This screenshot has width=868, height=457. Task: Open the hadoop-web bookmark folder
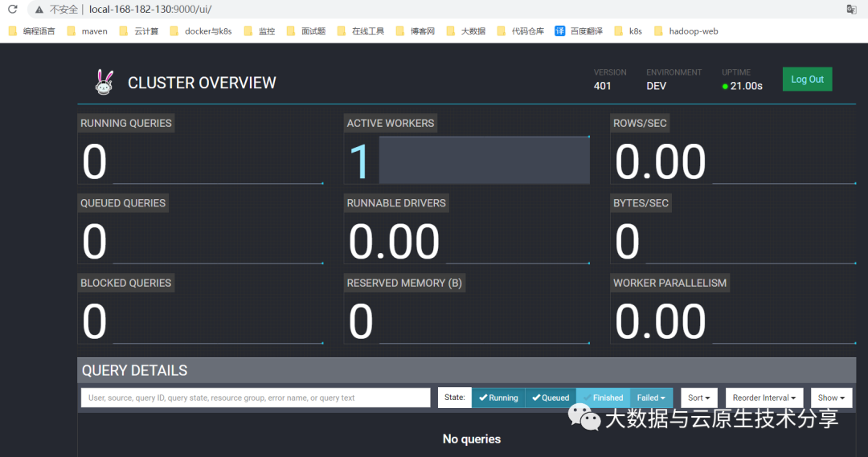pyautogui.click(x=686, y=31)
